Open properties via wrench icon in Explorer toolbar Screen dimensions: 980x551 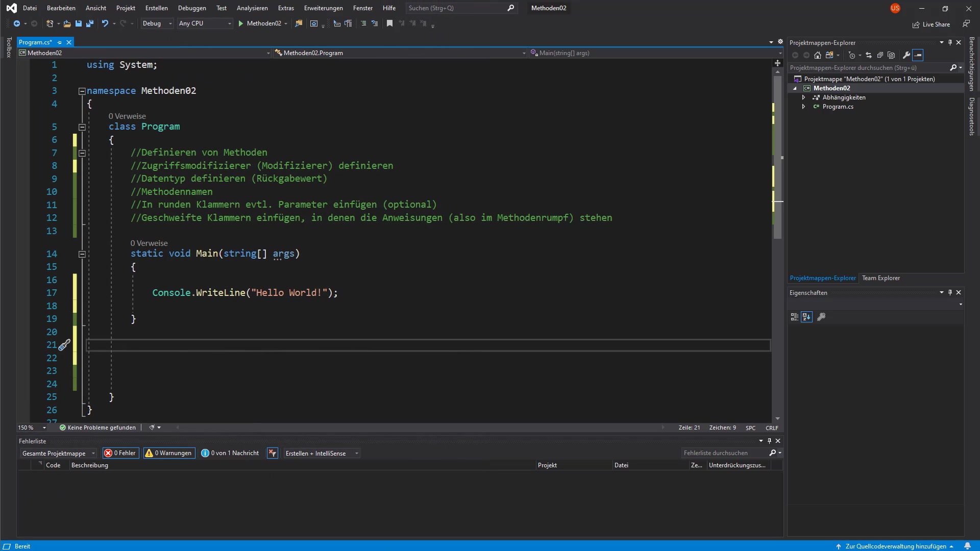pyautogui.click(x=906, y=55)
